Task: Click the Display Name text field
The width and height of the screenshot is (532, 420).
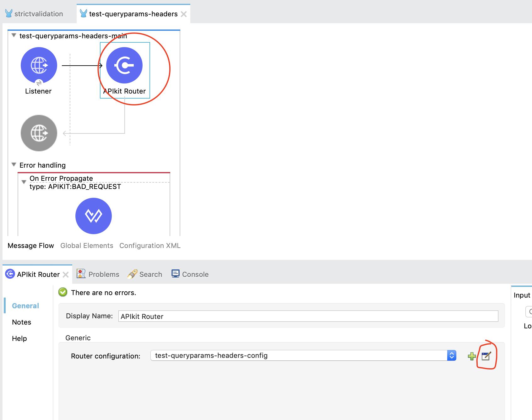Action: point(308,316)
